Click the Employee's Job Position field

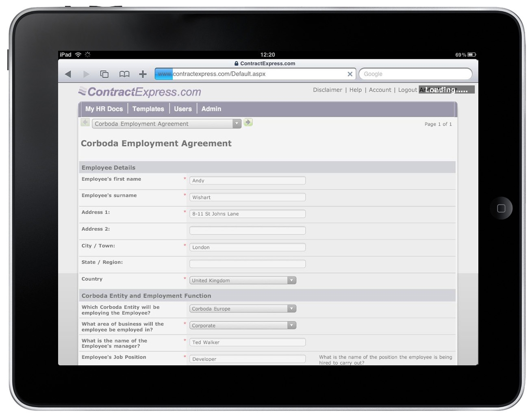click(248, 359)
